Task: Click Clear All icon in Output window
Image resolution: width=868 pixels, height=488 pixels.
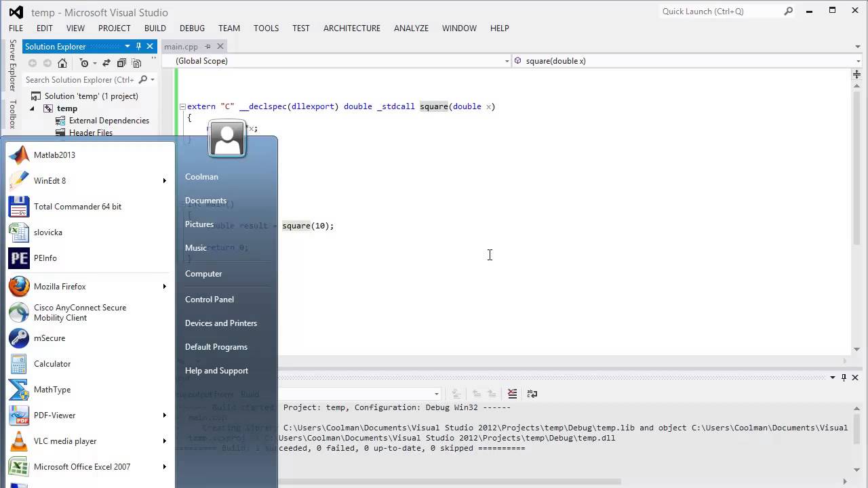Action: [x=512, y=393]
